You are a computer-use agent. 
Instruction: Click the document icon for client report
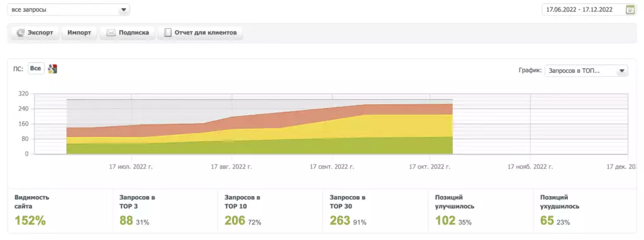point(167,33)
